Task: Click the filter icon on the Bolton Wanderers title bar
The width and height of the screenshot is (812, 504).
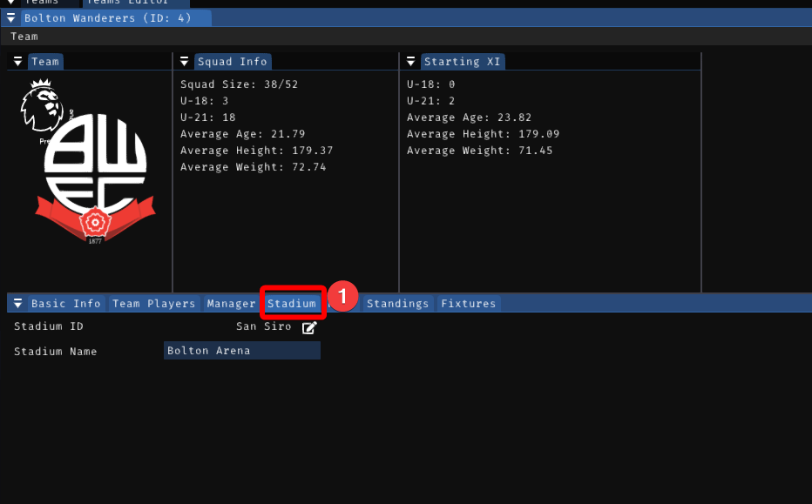Action: 9,17
